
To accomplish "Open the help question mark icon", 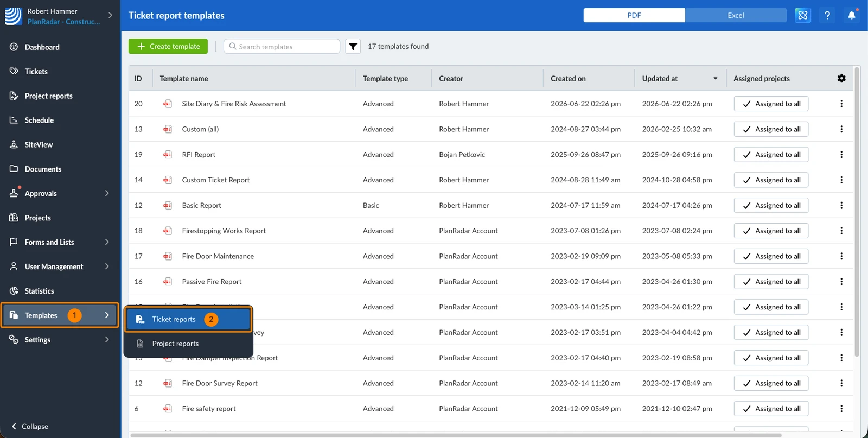I will click(827, 15).
